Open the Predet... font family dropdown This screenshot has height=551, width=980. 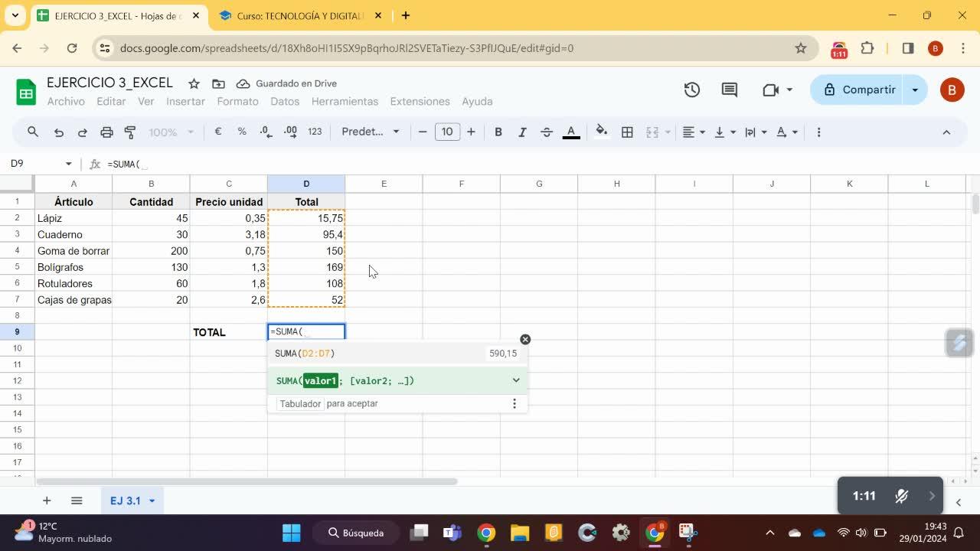click(371, 132)
